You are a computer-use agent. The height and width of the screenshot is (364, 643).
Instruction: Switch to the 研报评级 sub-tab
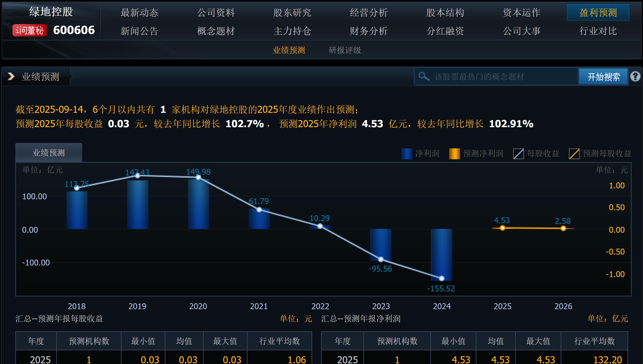[x=345, y=50]
